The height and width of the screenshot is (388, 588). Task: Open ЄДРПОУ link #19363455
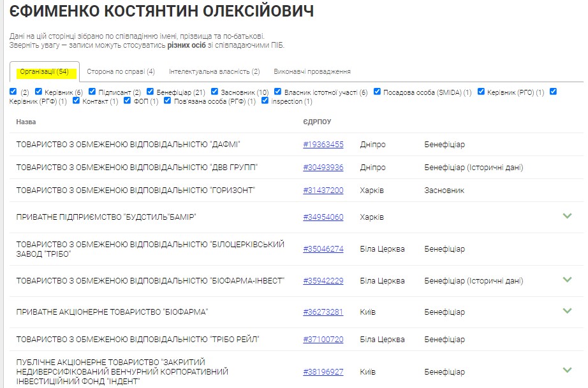coord(323,145)
